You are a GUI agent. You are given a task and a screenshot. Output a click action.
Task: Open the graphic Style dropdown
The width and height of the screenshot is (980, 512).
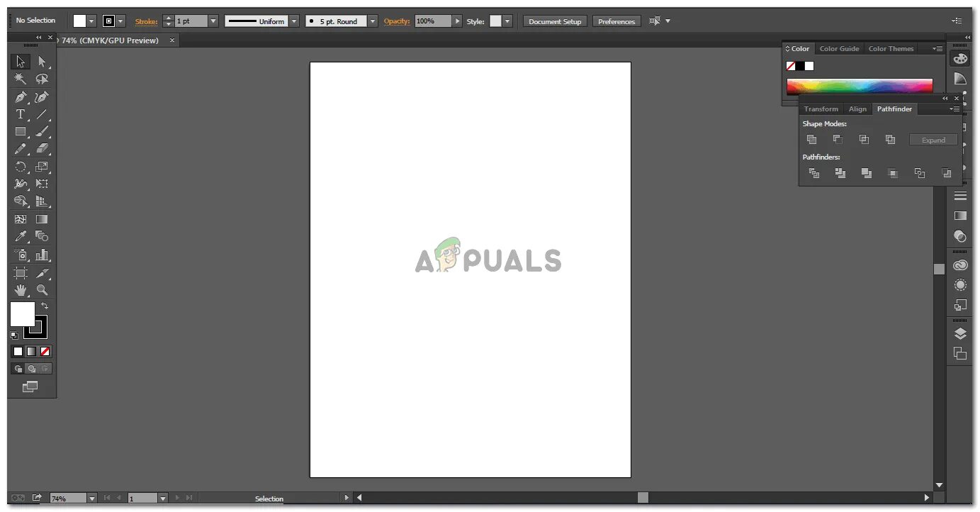507,21
